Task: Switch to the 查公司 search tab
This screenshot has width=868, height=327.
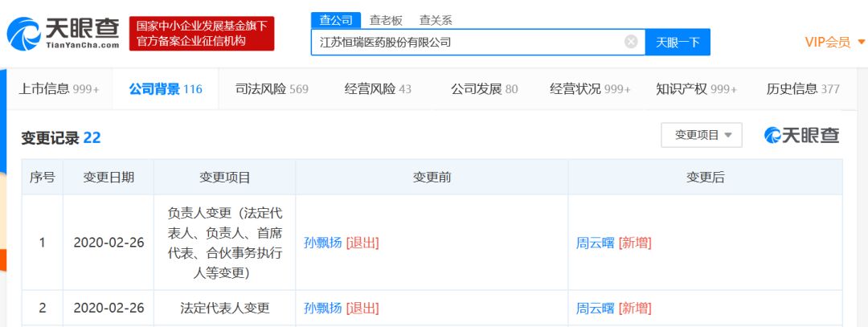Action: tap(336, 20)
